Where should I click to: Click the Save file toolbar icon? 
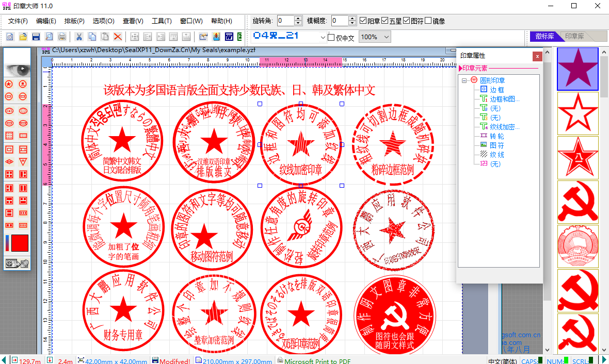(x=36, y=37)
